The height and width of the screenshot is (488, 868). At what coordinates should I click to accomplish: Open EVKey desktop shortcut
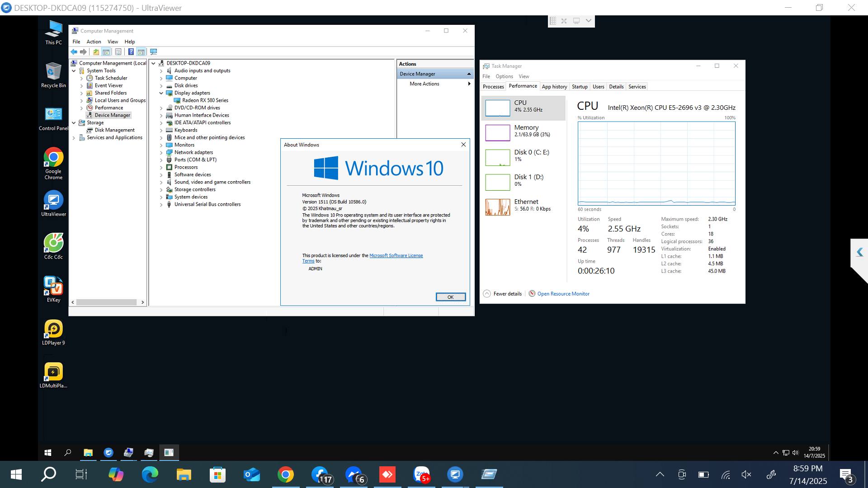tap(53, 289)
